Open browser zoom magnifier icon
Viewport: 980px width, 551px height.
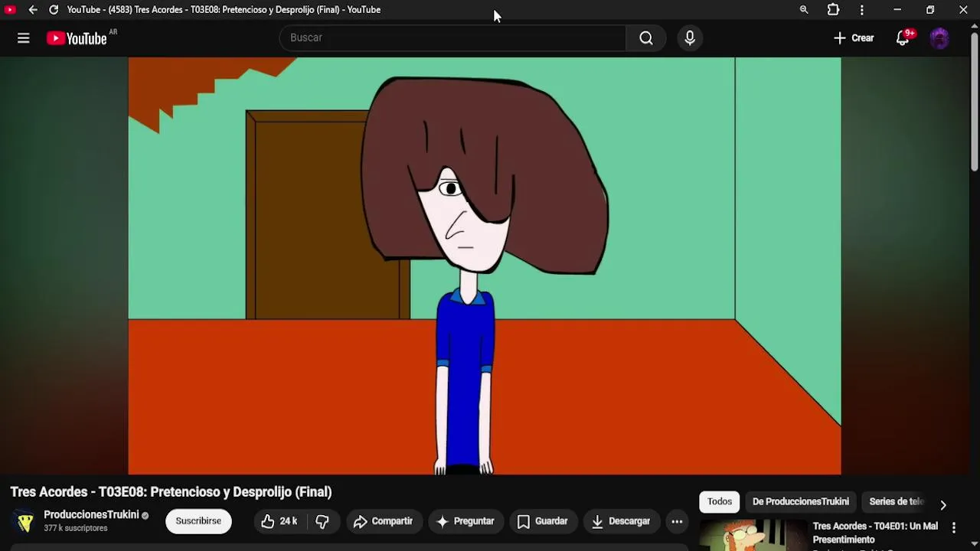804,10
